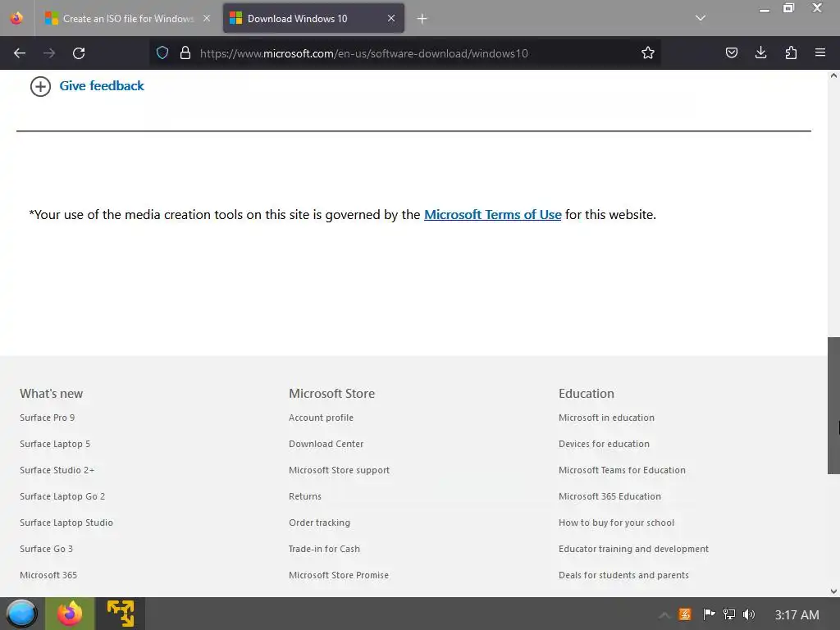This screenshot has width=840, height=630.
Task: Open the network tray icon
Action: point(728,614)
